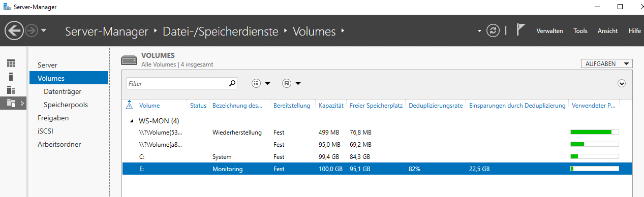Click Server-Manager app icon in title bar

tap(7, 7)
